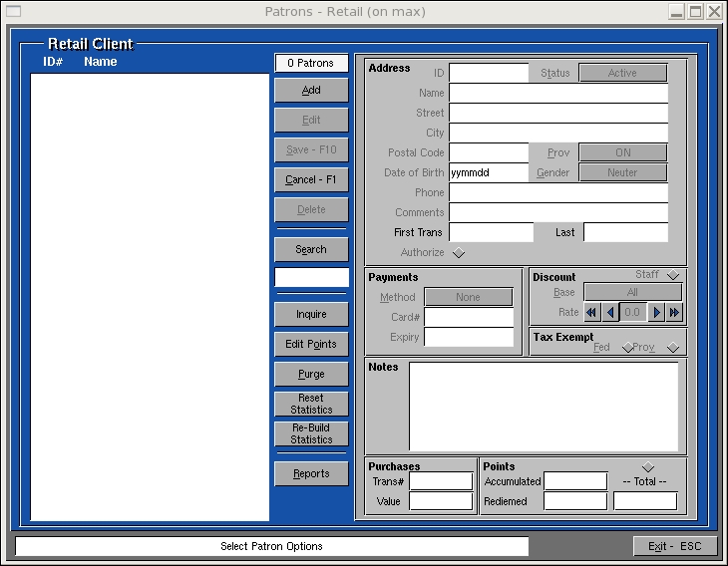Toggle the Prov tax exempt diamond

click(673, 348)
